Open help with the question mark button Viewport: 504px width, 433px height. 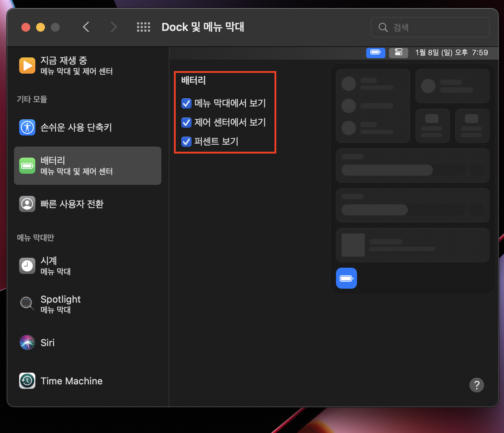[x=476, y=385]
